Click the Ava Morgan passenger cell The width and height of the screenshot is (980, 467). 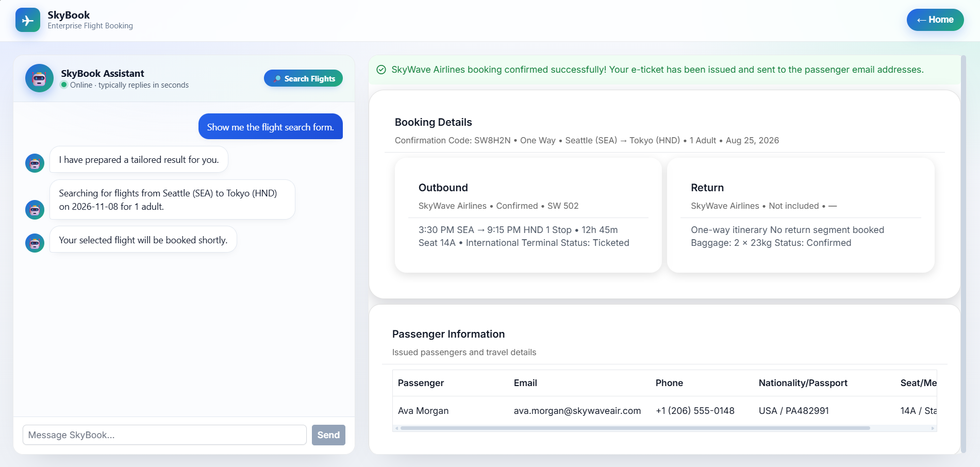(423, 411)
